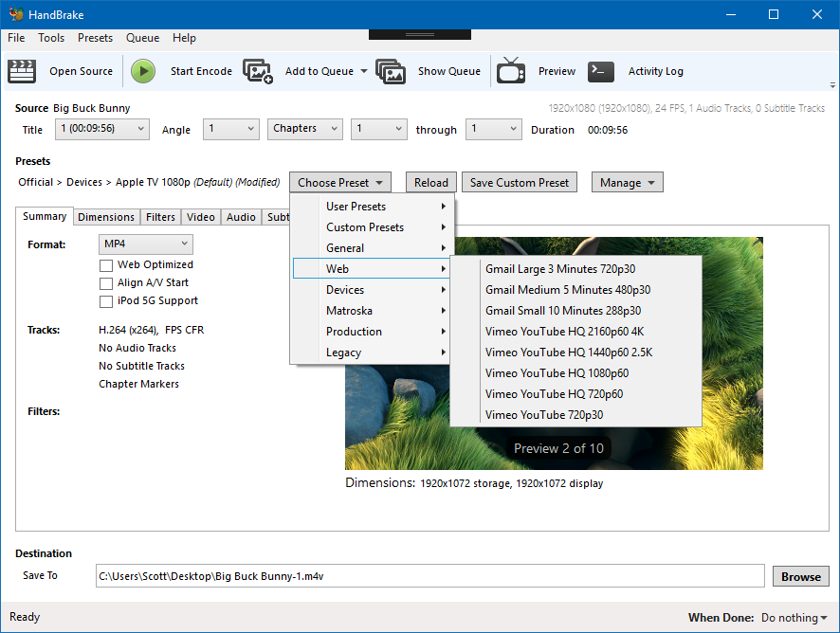This screenshot has height=633, width=840.
Task: Click the Activity Log terminal icon
Action: click(x=600, y=71)
